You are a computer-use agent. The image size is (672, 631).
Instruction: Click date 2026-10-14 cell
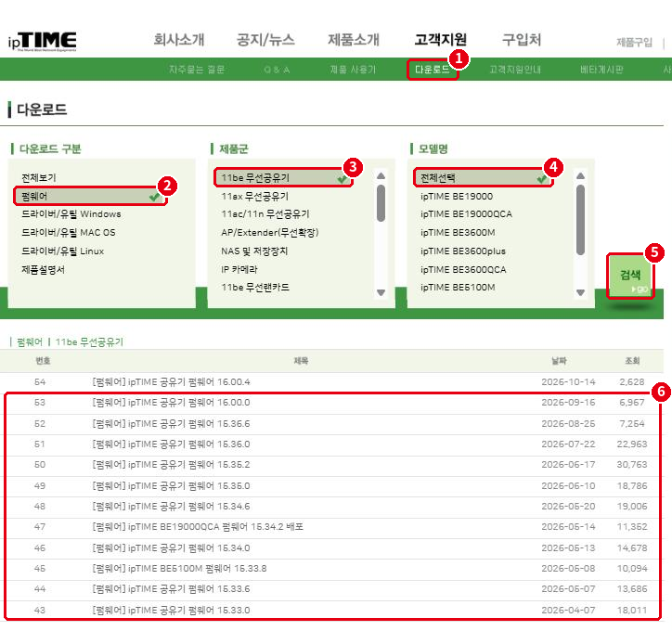[x=568, y=382]
